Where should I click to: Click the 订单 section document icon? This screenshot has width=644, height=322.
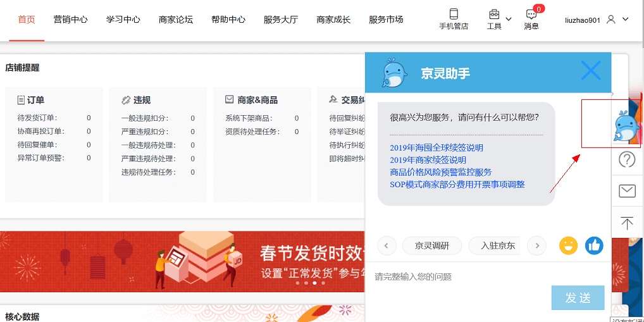pyautogui.click(x=21, y=100)
